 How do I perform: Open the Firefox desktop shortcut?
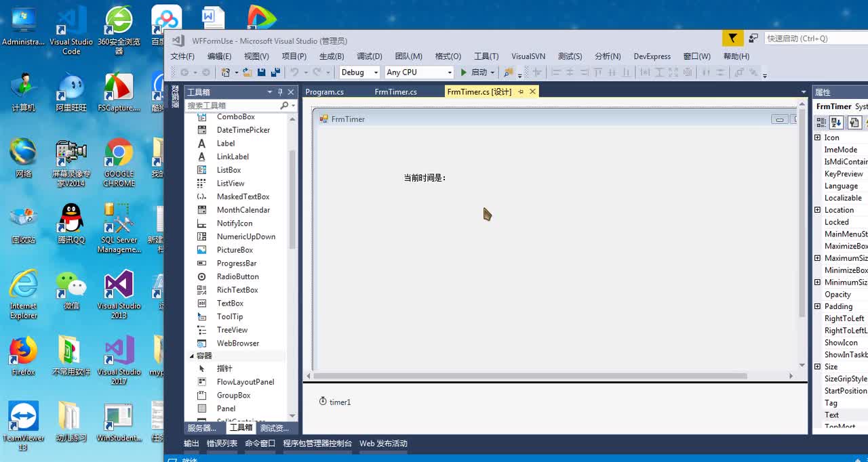click(23, 357)
